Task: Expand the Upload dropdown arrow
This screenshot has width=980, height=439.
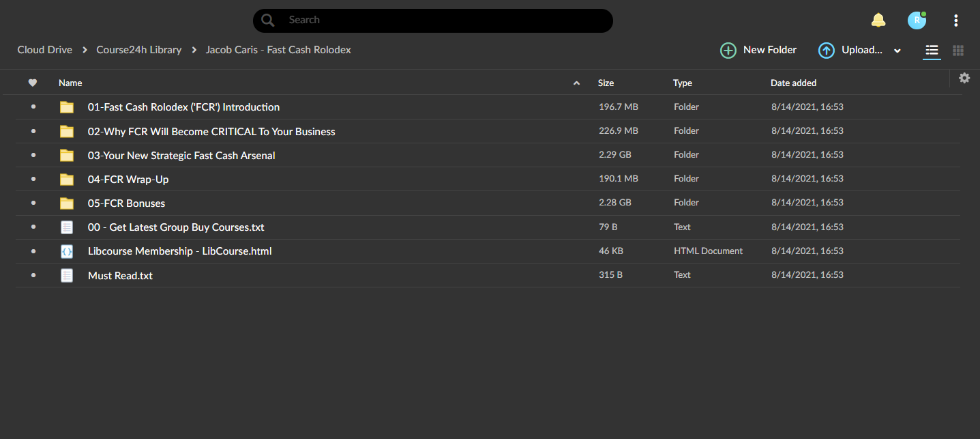Action: tap(897, 51)
